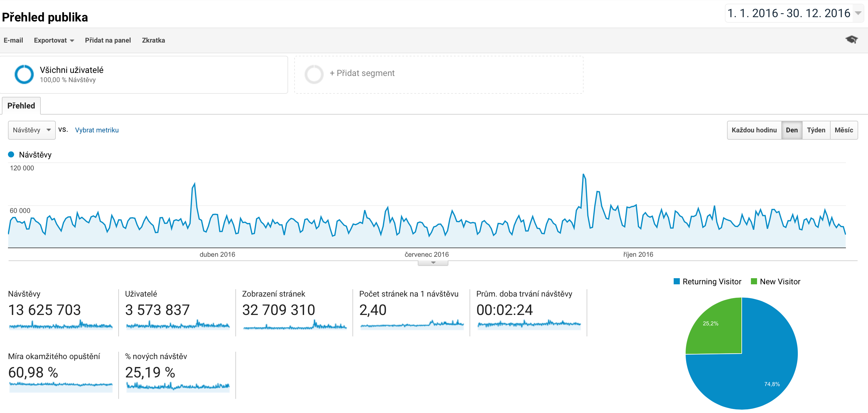This screenshot has width=868, height=413.
Task: Select the Týden time granularity
Action: click(x=816, y=130)
